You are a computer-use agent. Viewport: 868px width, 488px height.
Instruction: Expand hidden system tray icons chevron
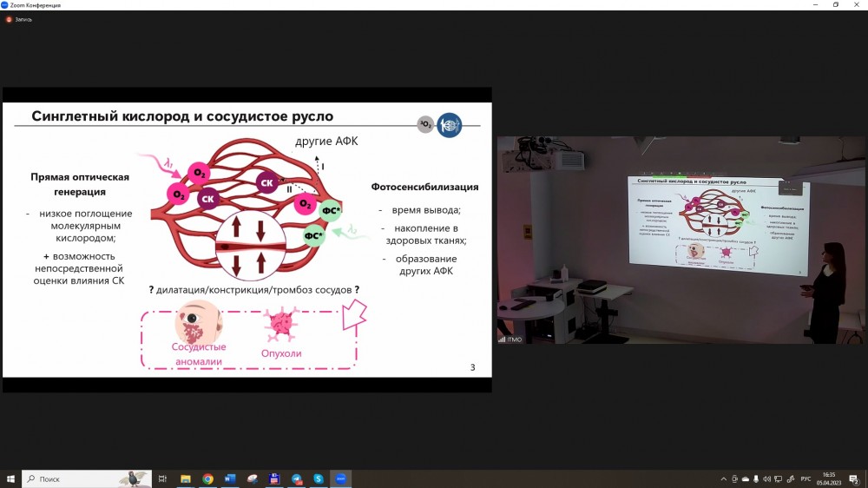pos(724,478)
